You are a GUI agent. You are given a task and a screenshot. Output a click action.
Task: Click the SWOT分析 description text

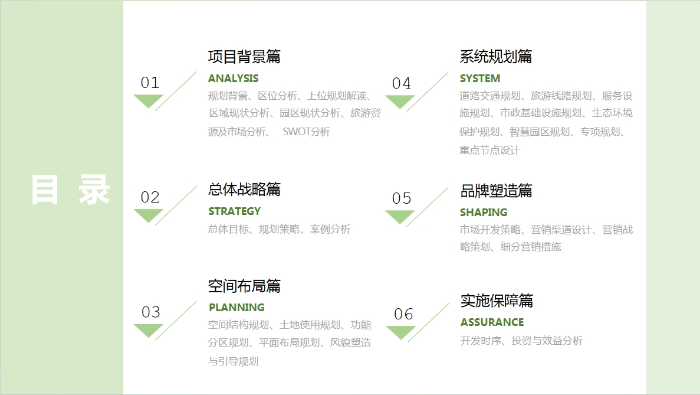tap(306, 132)
